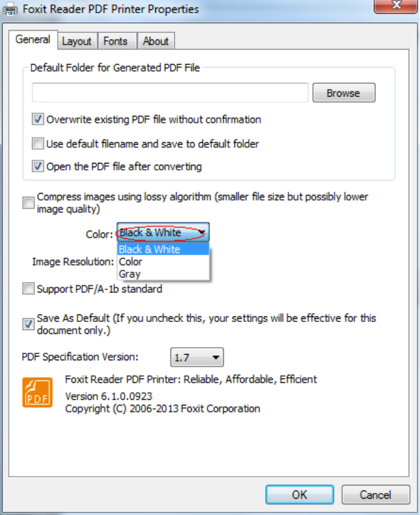
Task: Switch to the Layout tab
Action: pyautogui.click(x=76, y=41)
